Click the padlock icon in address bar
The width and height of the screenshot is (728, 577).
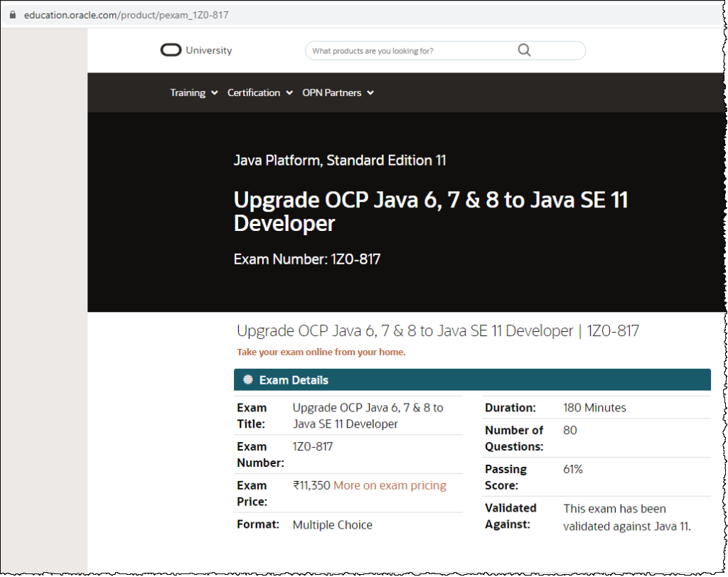coord(13,15)
